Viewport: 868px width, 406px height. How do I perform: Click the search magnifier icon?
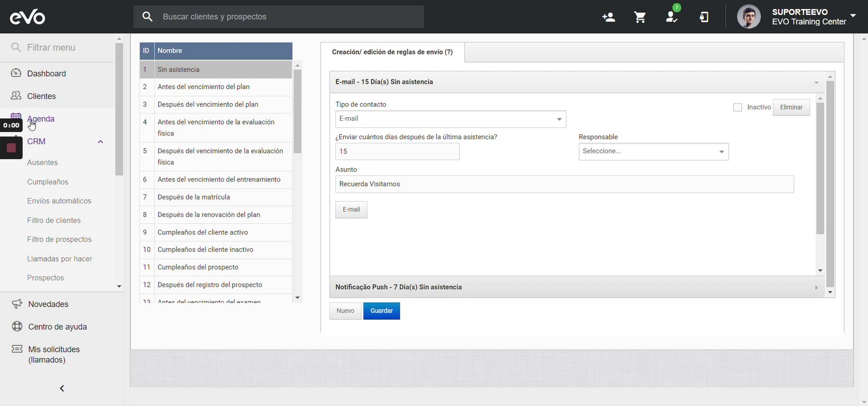point(147,17)
